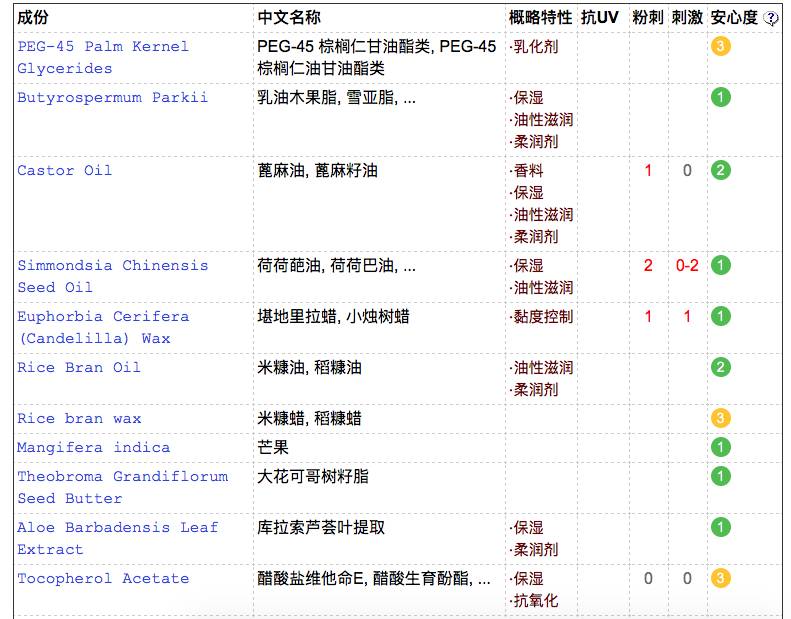Viewport: 791px width, 619px height.
Task: Click the 中文名称 column header
Action: 289,18
